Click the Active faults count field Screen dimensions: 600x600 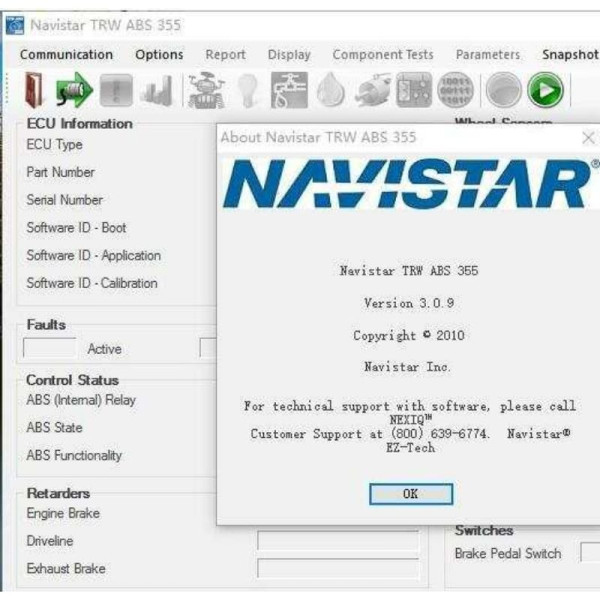(x=49, y=349)
